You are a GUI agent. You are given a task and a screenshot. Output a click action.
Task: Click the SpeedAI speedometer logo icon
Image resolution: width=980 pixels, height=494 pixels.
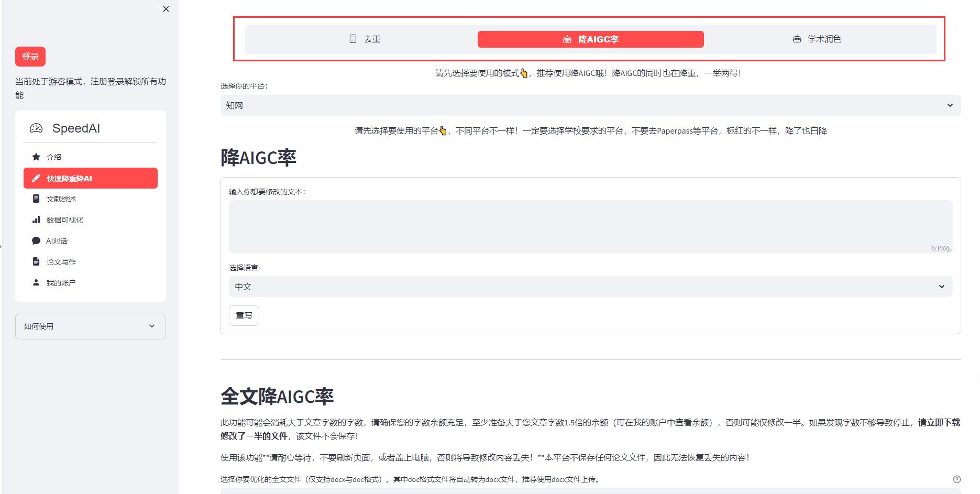(36, 128)
